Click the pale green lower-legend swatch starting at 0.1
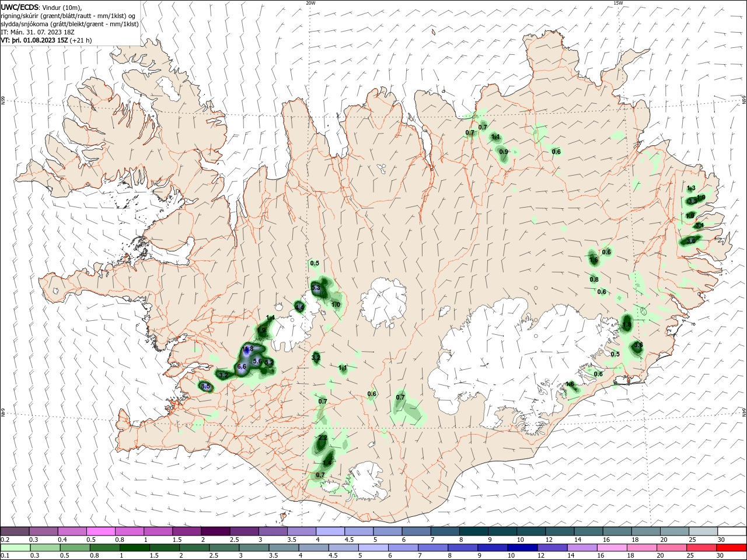Screen dimensions: 747x560 (x=15, y=548)
